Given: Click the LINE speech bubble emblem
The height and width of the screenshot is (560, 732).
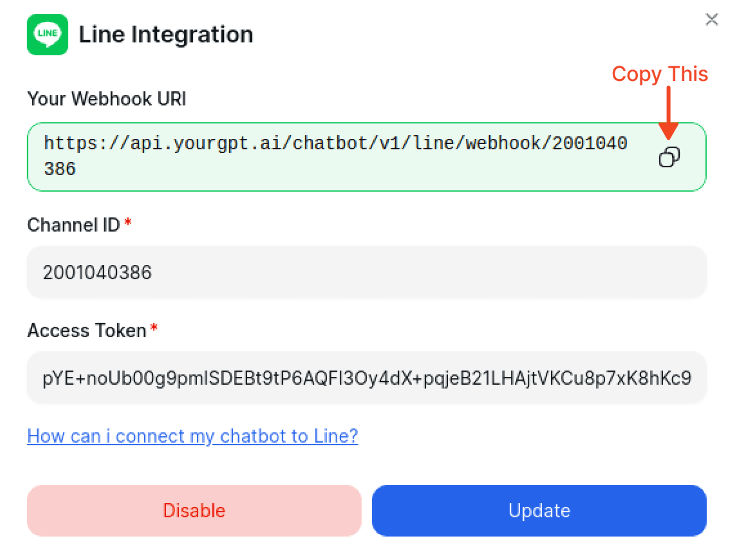Looking at the screenshot, I should click(48, 34).
